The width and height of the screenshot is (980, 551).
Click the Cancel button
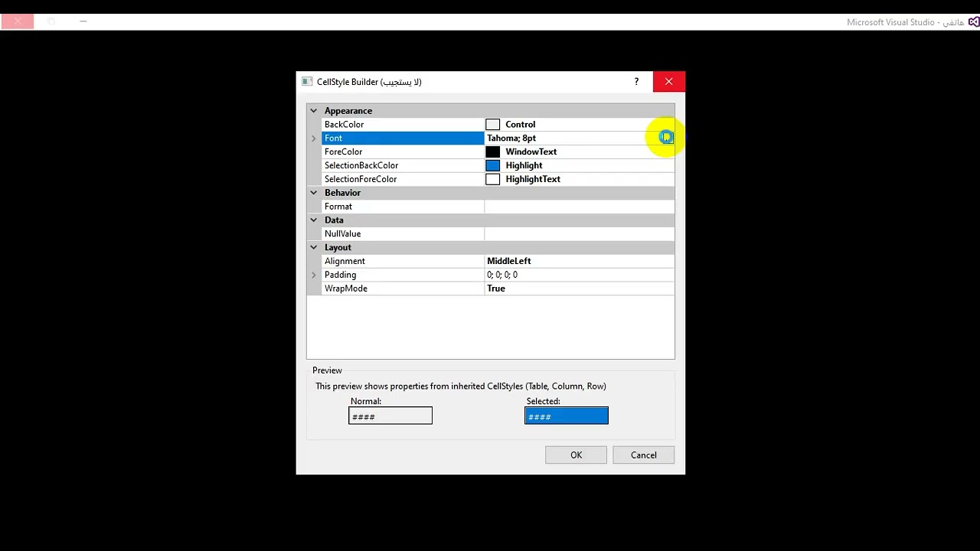click(643, 455)
